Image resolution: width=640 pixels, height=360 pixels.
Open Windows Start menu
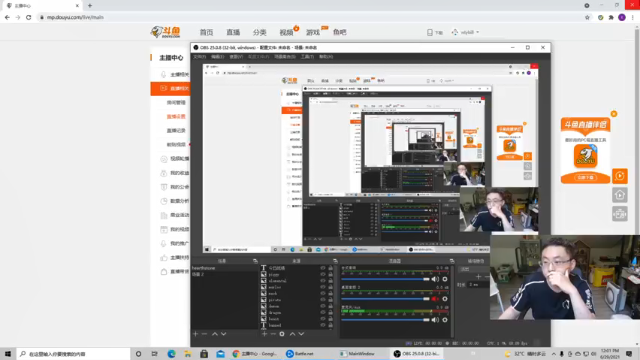coord(8,353)
